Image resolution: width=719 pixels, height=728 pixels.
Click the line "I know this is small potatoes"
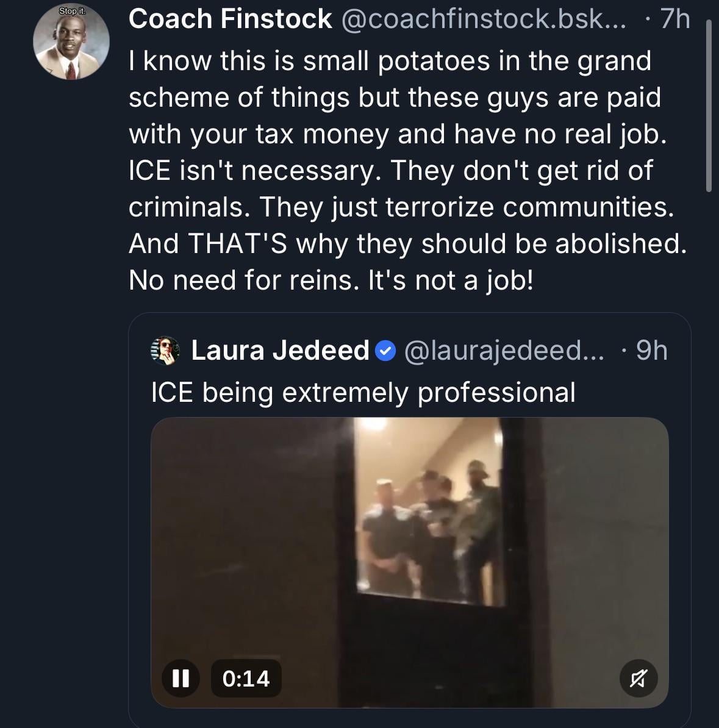(x=390, y=61)
